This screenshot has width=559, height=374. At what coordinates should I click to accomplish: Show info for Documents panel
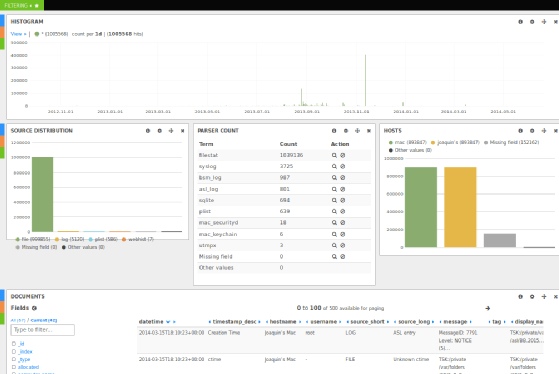click(520, 297)
